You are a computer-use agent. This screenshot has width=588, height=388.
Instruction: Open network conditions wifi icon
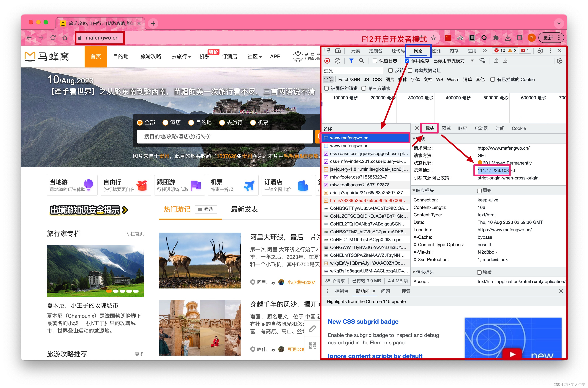pos(482,61)
